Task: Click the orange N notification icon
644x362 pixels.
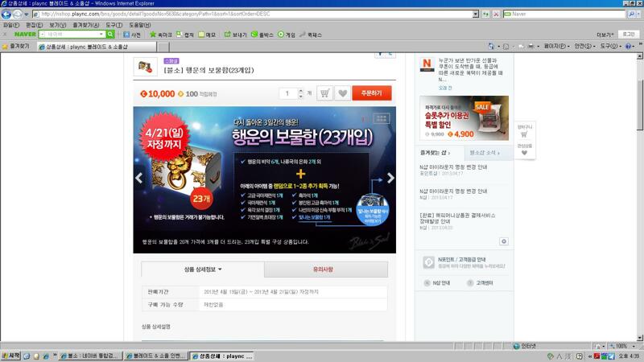Action: click(427, 65)
